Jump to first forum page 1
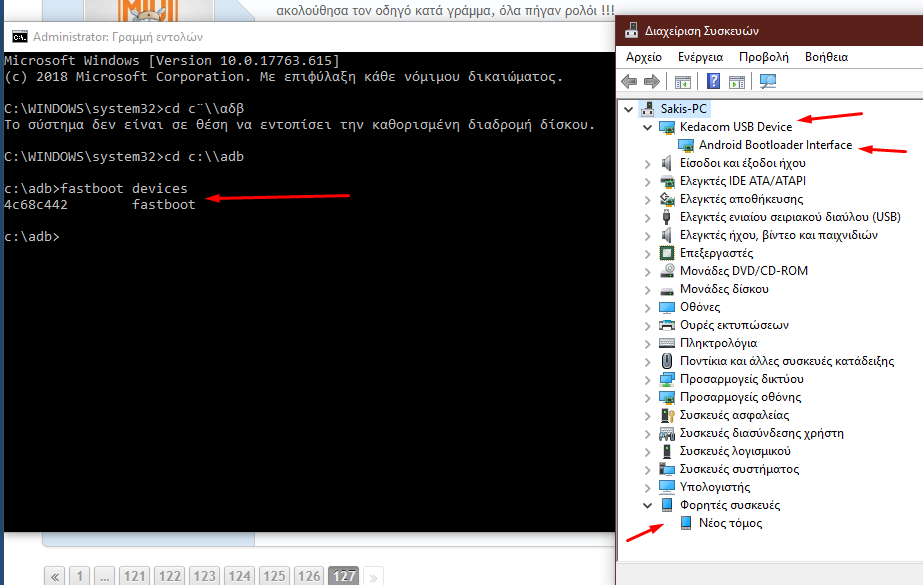The width and height of the screenshot is (923, 585). pyautogui.click(x=79, y=576)
